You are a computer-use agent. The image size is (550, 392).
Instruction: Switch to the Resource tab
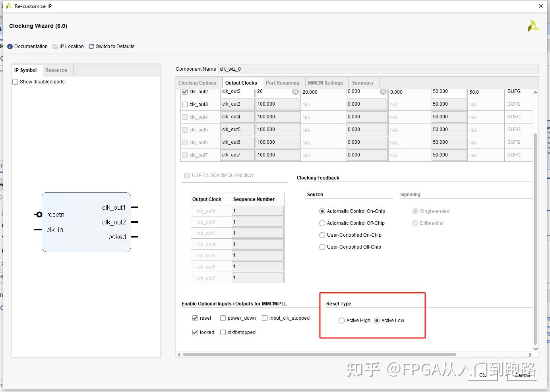pos(56,70)
